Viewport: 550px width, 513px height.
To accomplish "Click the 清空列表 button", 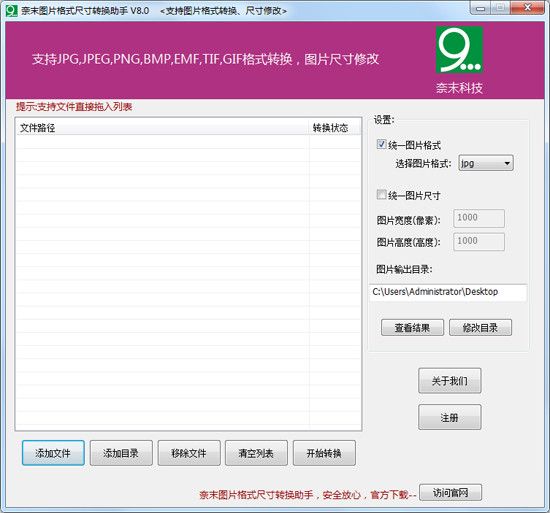I will (x=256, y=453).
